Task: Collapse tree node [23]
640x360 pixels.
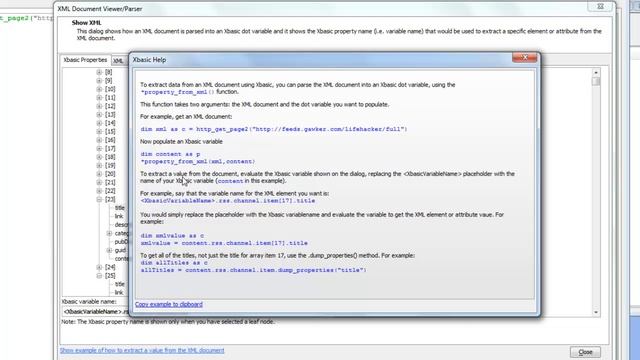Action: tap(99, 199)
